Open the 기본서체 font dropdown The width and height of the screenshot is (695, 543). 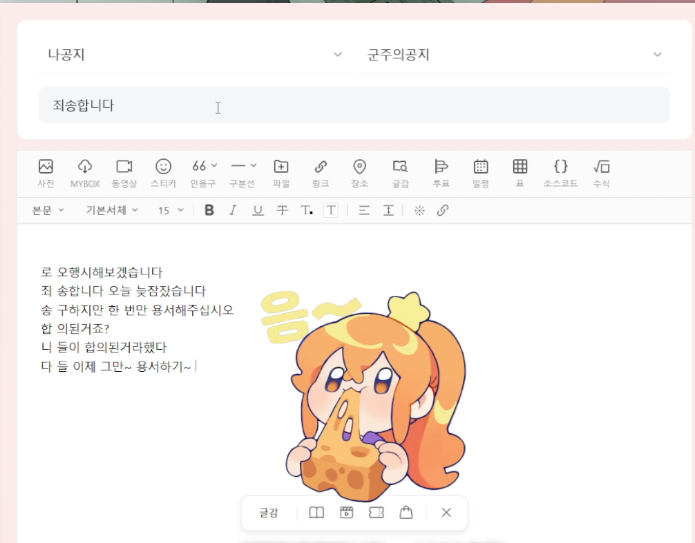(112, 210)
